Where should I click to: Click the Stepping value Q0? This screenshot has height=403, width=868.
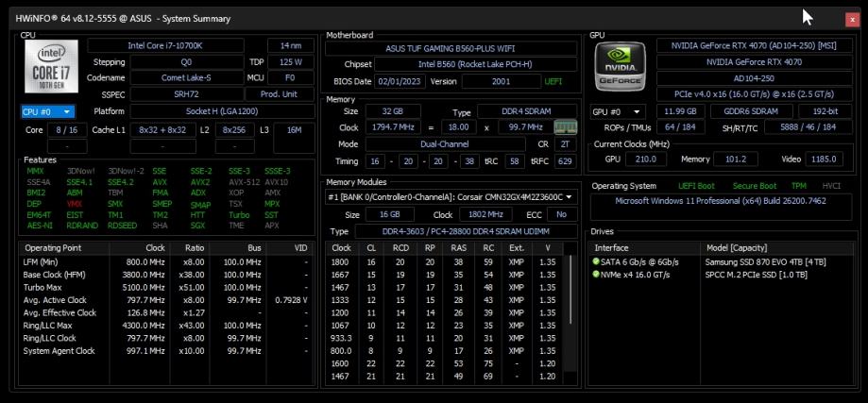(x=187, y=62)
